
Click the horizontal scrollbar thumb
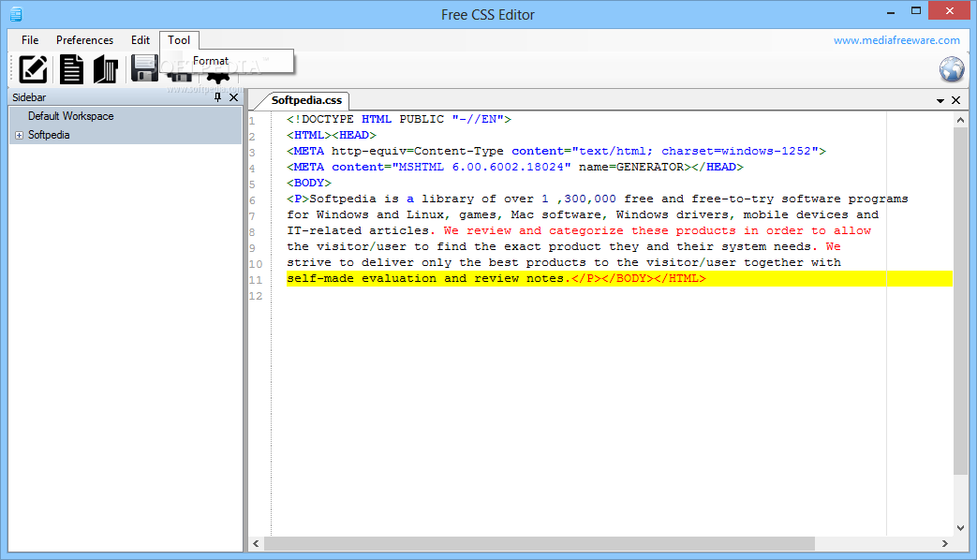[x=540, y=544]
